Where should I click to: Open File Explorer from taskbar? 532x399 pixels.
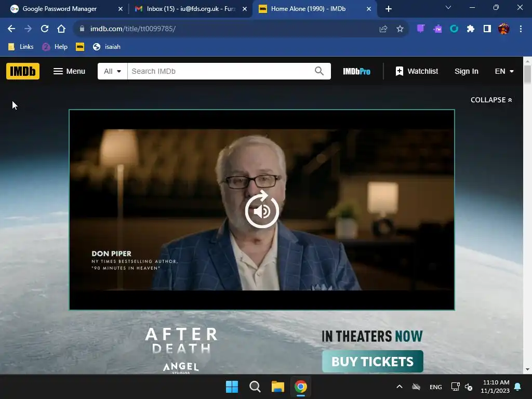point(278,387)
